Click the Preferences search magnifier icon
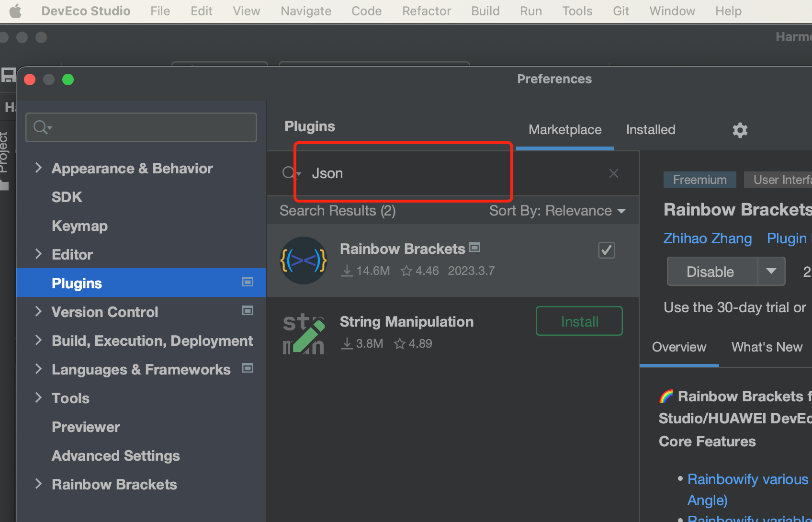 [42, 127]
